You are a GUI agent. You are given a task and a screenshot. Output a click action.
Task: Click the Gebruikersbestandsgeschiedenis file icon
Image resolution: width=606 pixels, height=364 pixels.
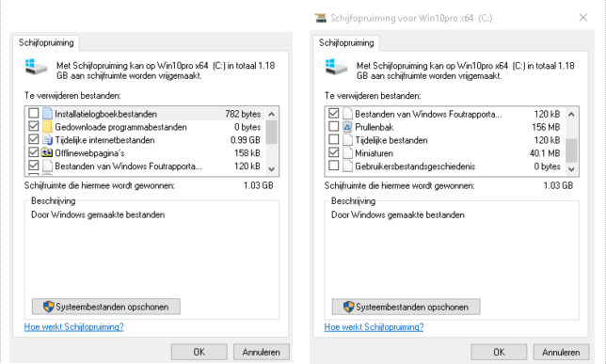347,166
